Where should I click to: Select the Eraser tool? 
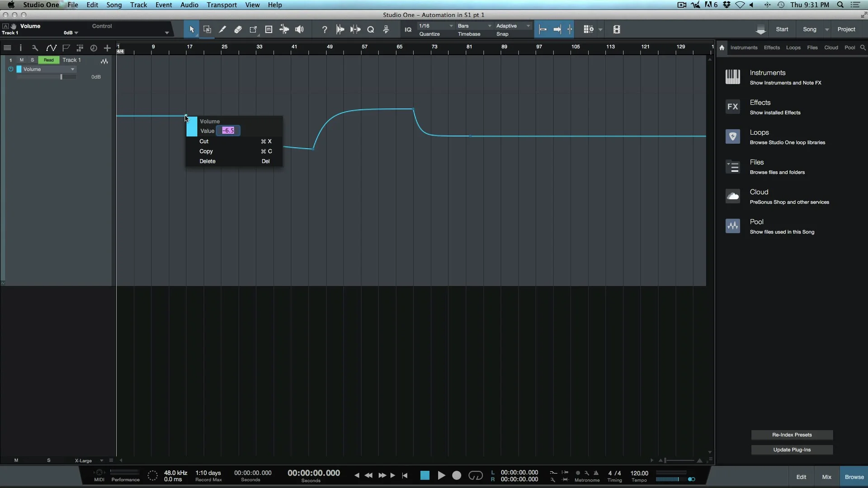tap(238, 30)
